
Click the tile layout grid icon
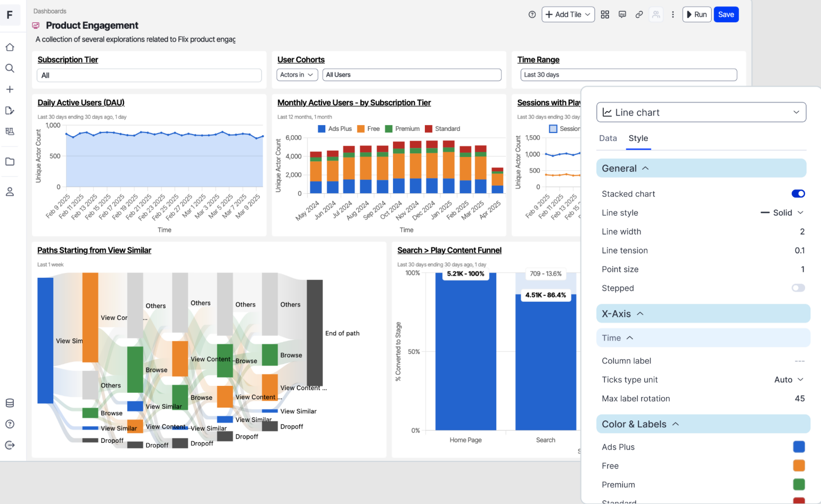[x=605, y=14]
